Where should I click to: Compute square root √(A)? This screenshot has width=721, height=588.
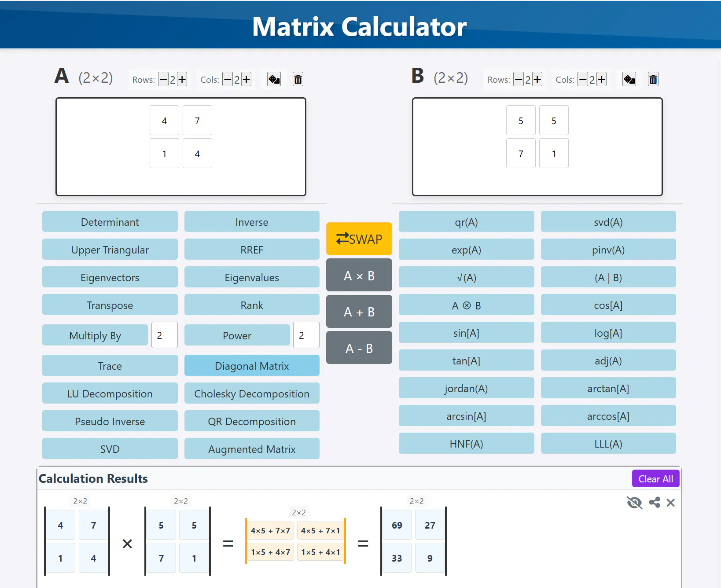[x=466, y=277]
